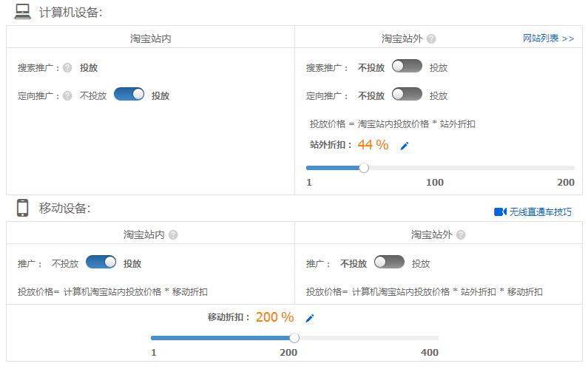The height and width of the screenshot is (372, 588).
Task: Disable mobile 淘宝站内 推广 switch
Action: tap(101, 263)
